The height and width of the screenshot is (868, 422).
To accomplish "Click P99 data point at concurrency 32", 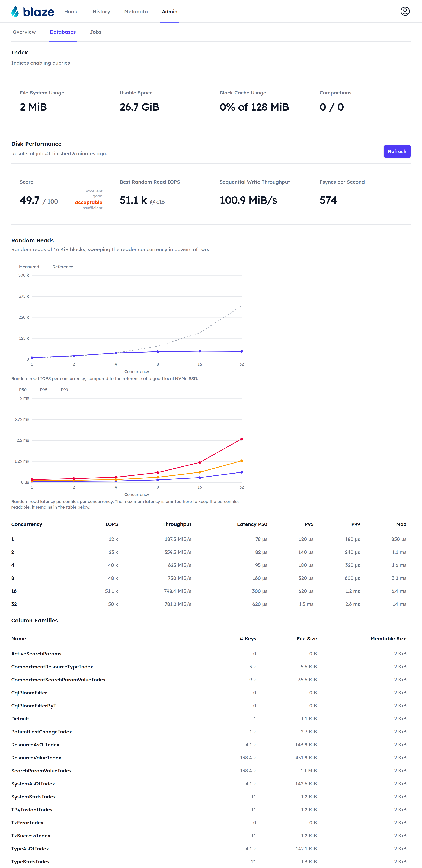I will click(x=242, y=439).
